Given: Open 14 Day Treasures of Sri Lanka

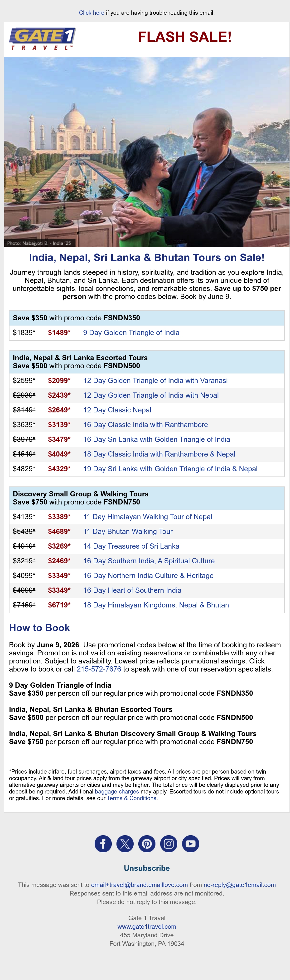Looking at the screenshot, I should (x=131, y=546).
